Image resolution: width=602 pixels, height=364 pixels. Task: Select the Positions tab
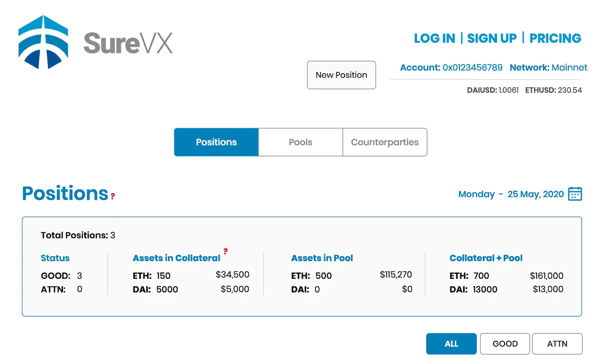pyautogui.click(x=216, y=142)
